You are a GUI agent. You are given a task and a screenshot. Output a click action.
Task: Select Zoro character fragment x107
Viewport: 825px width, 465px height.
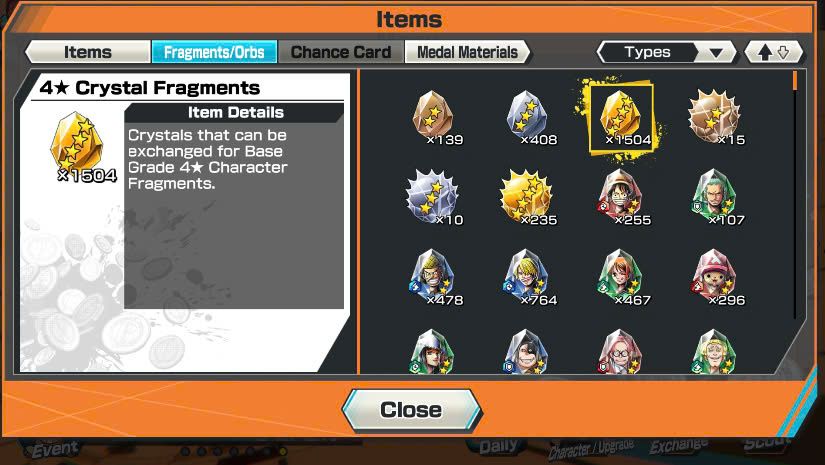[715, 197]
